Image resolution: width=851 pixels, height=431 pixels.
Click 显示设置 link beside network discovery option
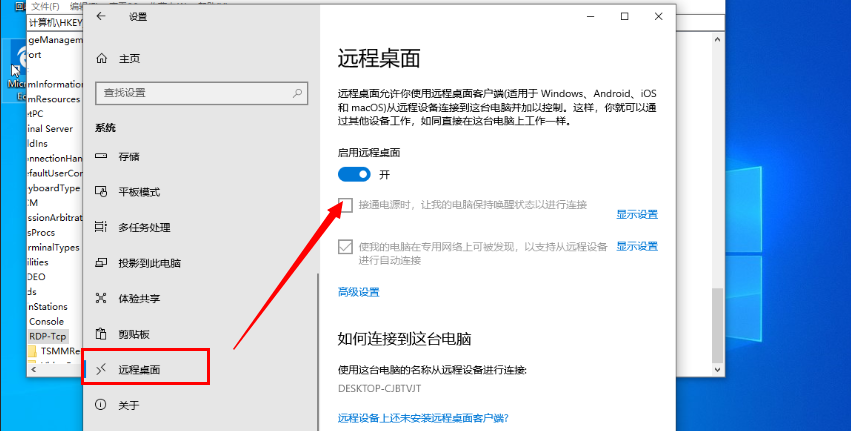636,247
